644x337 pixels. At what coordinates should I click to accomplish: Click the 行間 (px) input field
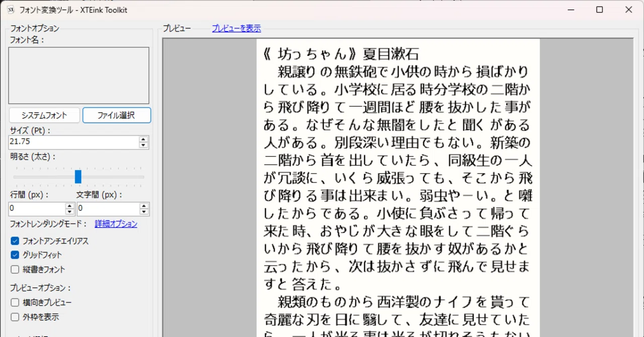[x=37, y=209]
